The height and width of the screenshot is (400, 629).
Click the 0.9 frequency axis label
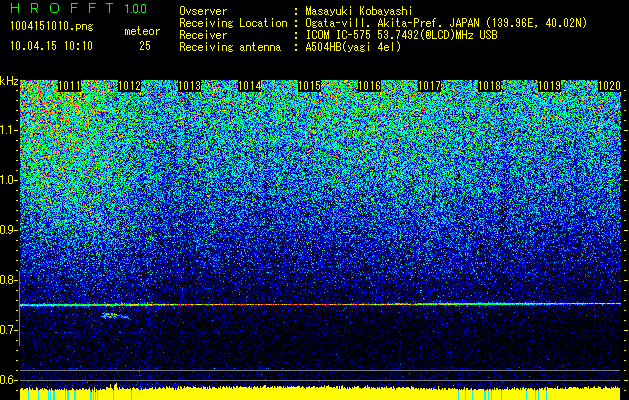click(x=8, y=230)
